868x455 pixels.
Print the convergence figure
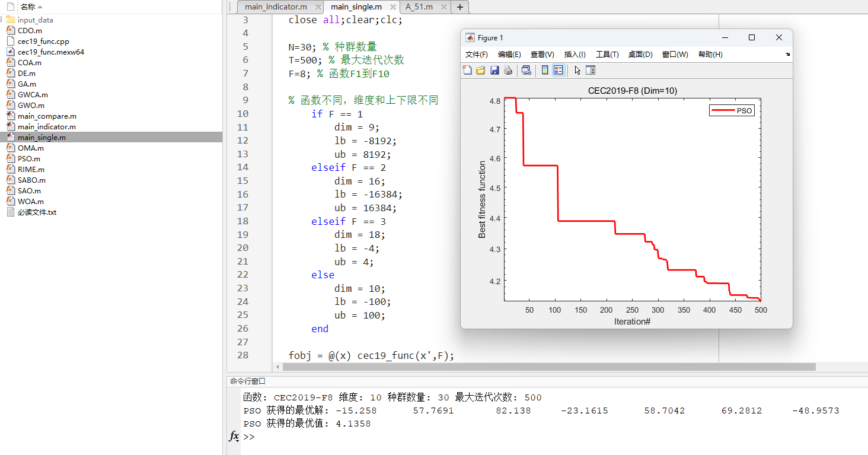509,70
